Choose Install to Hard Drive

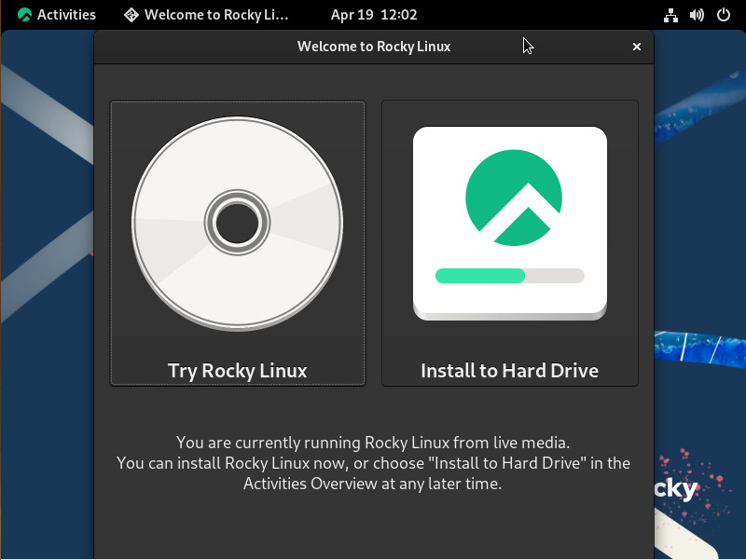tap(510, 243)
